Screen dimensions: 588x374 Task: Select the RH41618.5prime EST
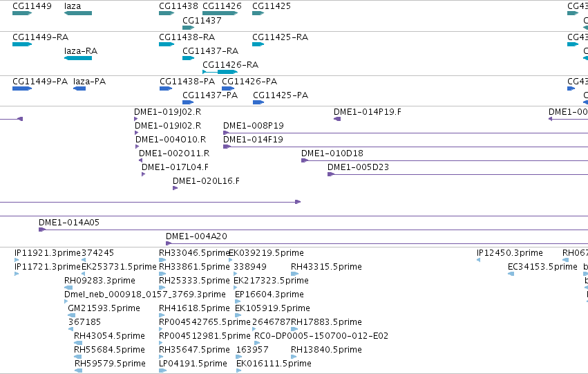pyautogui.click(x=162, y=315)
